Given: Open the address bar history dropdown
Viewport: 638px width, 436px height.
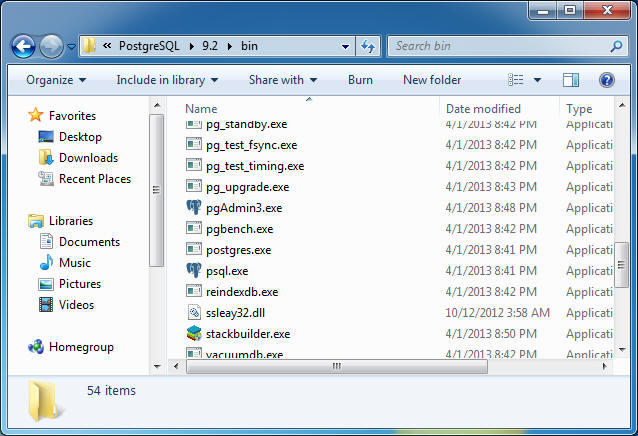Looking at the screenshot, I should coord(345,46).
